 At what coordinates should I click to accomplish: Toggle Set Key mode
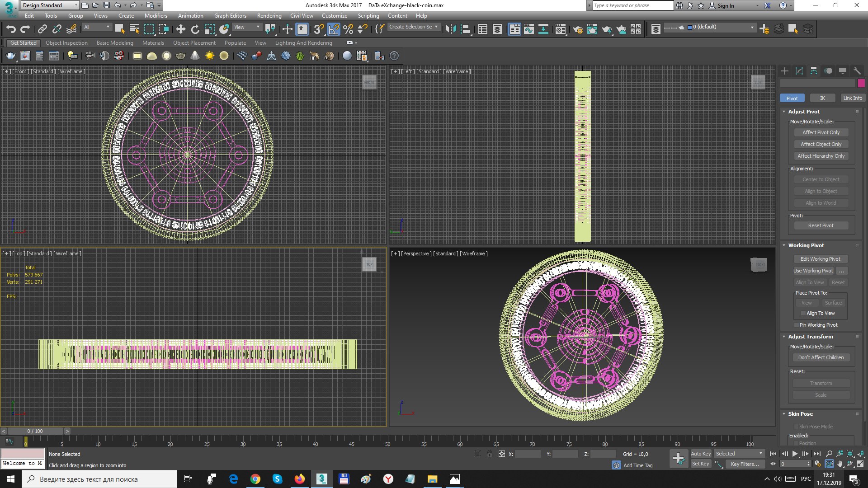click(701, 464)
